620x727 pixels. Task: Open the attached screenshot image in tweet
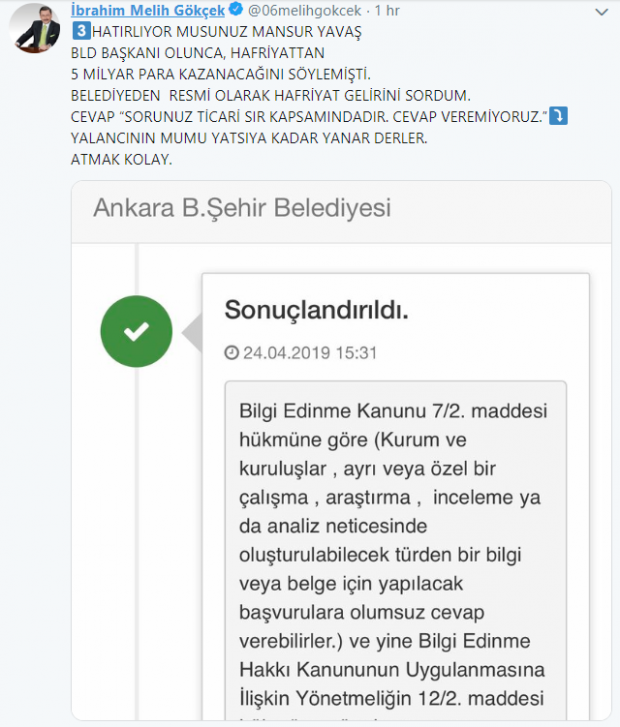tap(341, 451)
